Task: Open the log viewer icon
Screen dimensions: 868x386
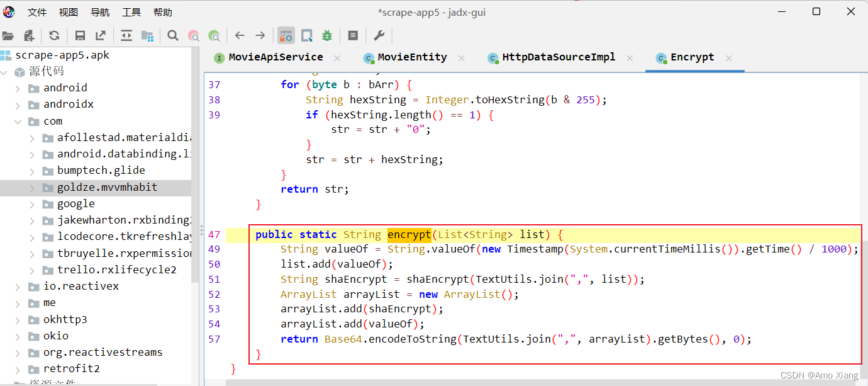Action: (353, 36)
